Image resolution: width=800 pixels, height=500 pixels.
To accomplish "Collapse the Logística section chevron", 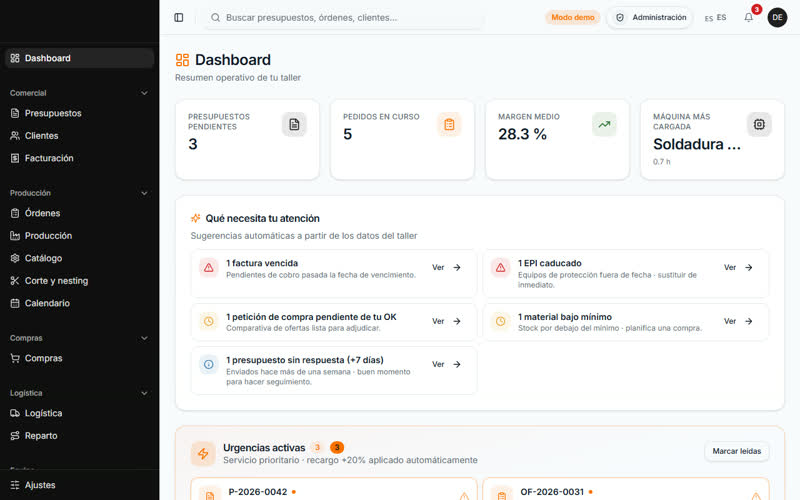I will coord(144,393).
